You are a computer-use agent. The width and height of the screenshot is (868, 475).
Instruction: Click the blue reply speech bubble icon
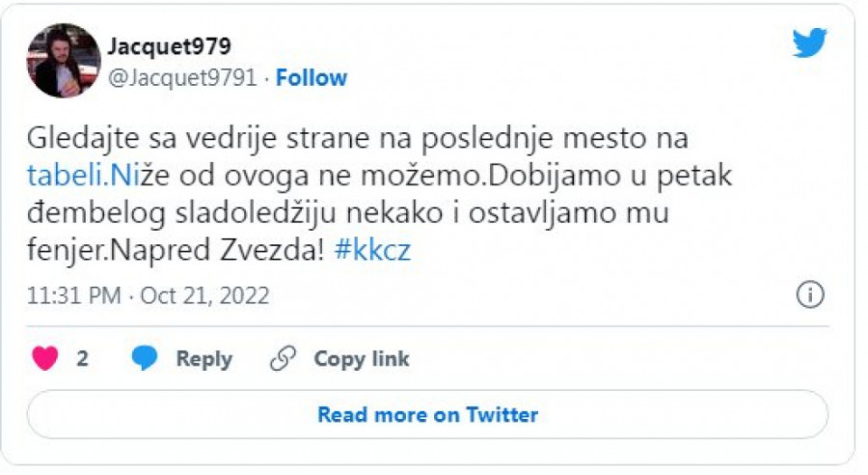pos(145,359)
